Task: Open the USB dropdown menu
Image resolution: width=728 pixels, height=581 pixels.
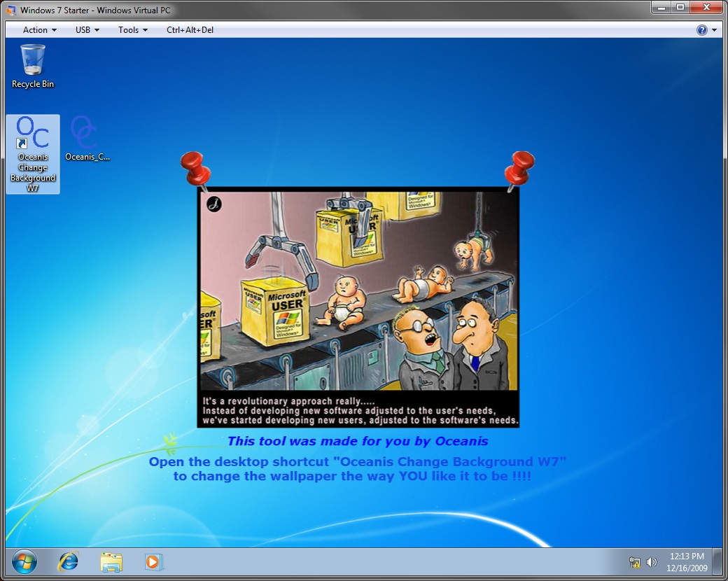Action: click(85, 29)
